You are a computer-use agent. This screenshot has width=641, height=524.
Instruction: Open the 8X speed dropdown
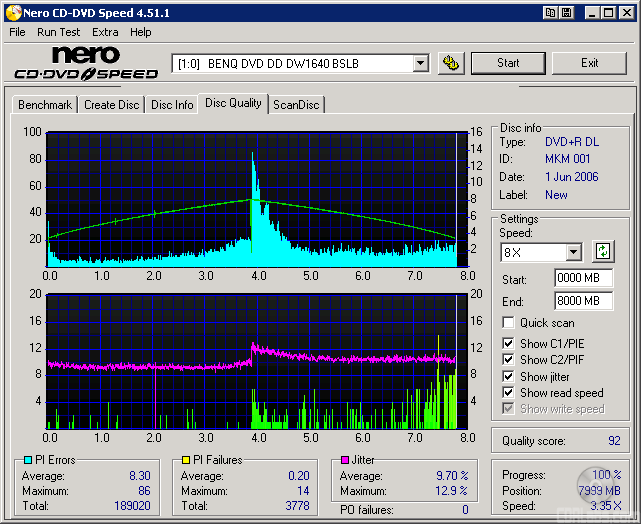(x=573, y=252)
